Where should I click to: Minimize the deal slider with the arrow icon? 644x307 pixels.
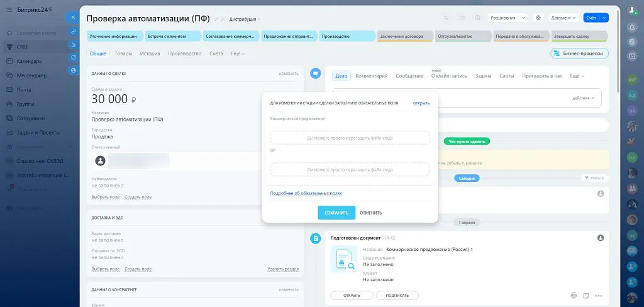coord(73,45)
